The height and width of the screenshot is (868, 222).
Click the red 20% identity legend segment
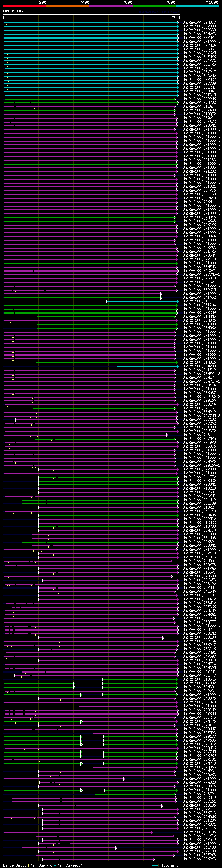[25, 6]
